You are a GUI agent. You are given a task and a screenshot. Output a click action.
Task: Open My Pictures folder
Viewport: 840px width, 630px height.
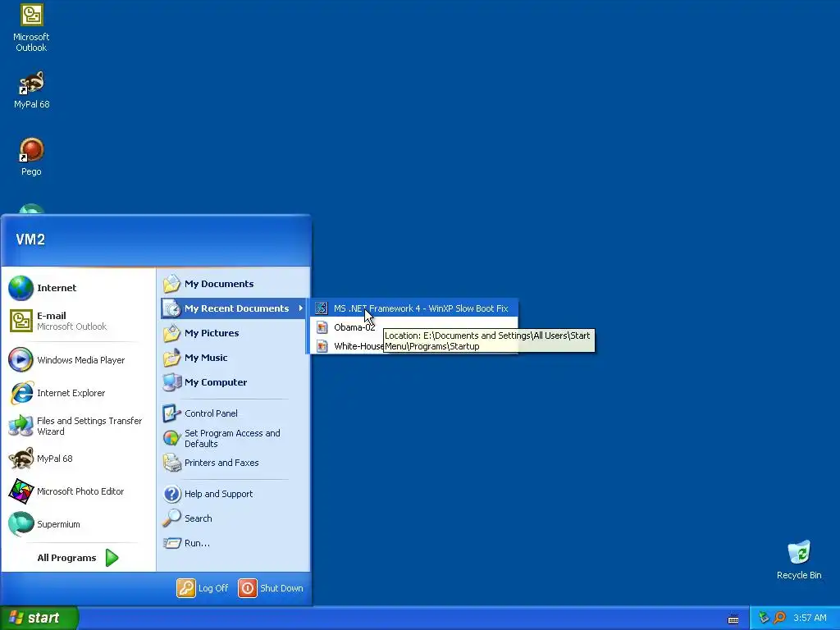[234, 333]
